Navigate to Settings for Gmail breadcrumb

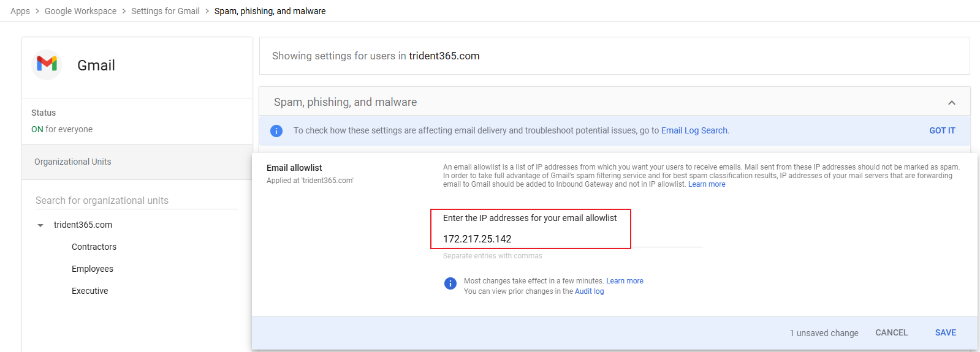pyautogui.click(x=165, y=11)
